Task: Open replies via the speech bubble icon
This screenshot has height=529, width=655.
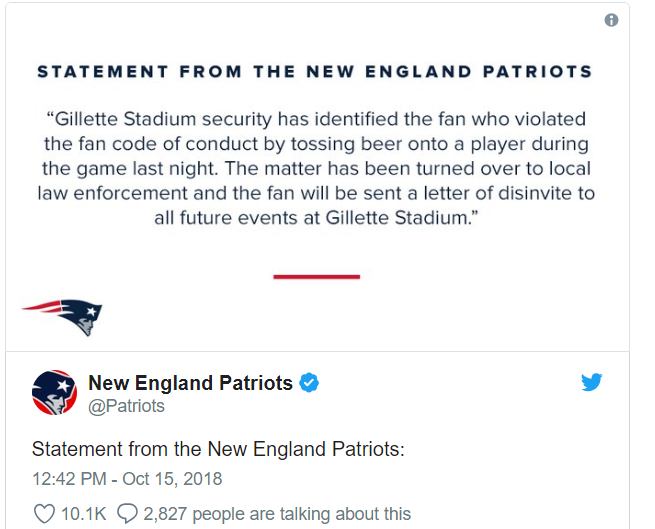Action: coord(127,514)
